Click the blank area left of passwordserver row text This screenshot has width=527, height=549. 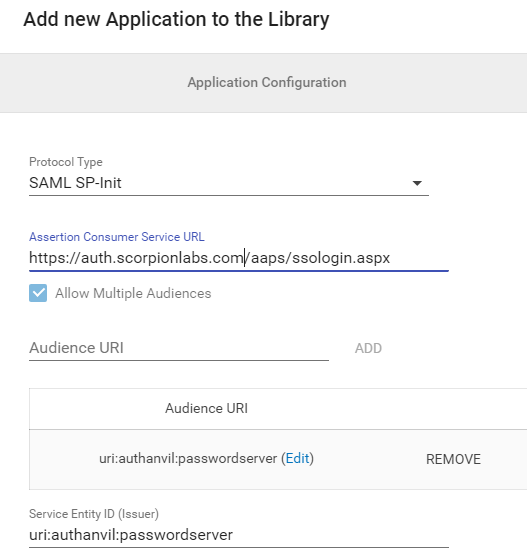click(x=64, y=459)
